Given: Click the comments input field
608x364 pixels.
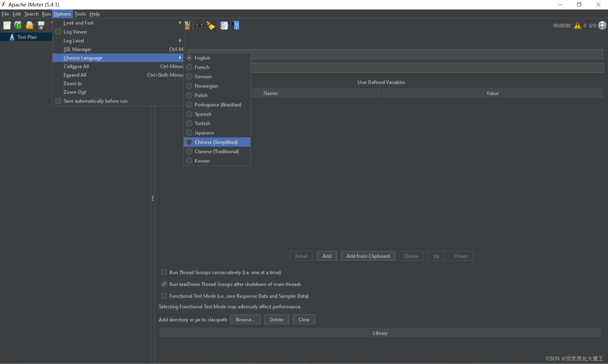Looking at the screenshot, I should tap(427, 68).
